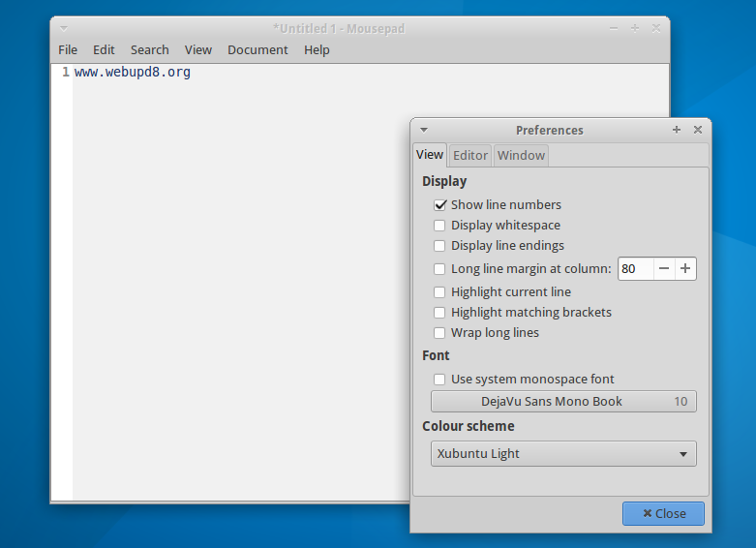This screenshot has width=756, height=548.
Task: Enable Highlight matching brackets checkbox
Action: coord(439,313)
